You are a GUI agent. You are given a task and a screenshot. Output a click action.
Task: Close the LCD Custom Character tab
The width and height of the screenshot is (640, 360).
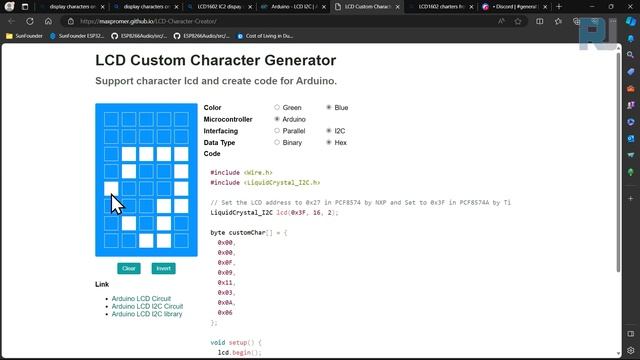pos(397,7)
